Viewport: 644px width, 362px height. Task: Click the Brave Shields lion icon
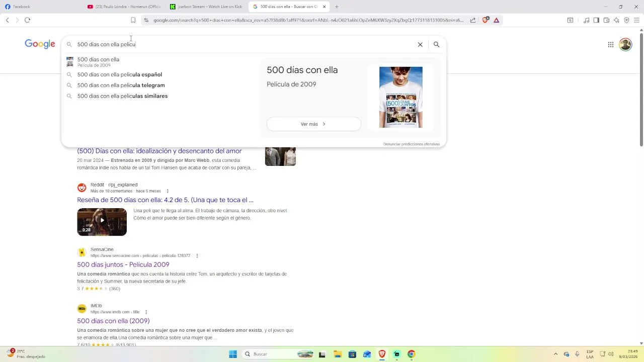(x=485, y=20)
